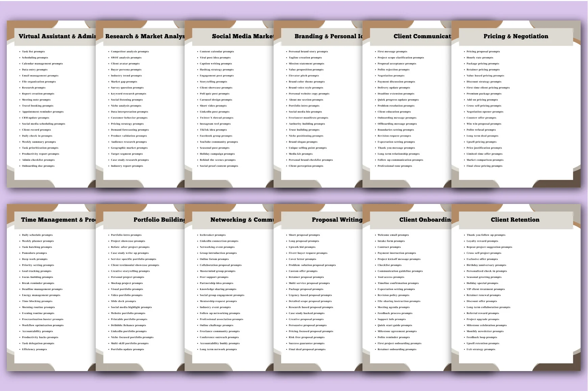Select "SWOT analysis prompts" line
Image resolution: width=588 pixels, height=391 pixels.
(x=126, y=58)
